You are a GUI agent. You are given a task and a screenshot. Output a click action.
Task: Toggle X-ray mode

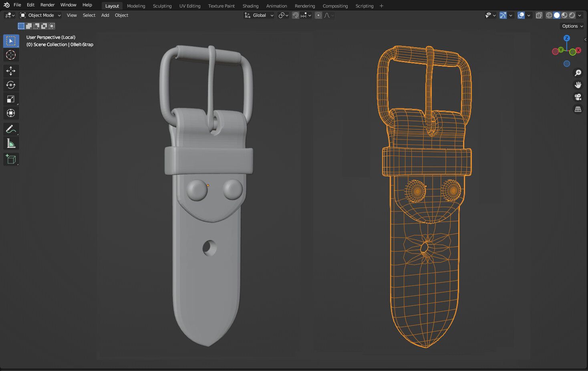point(539,15)
